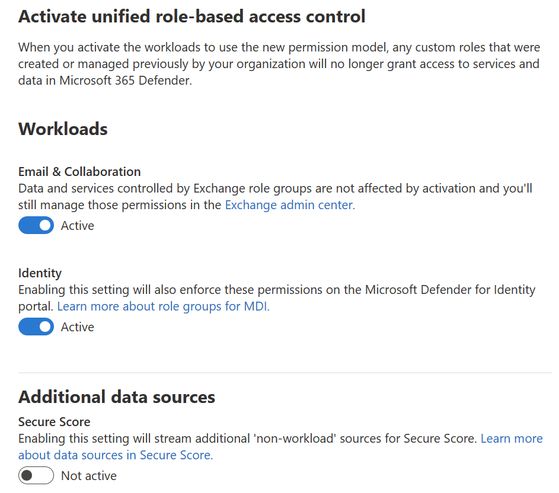The height and width of the screenshot is (493, 559).
Task: Click the Email & Collaboration workload title
Action: [80, 171]
